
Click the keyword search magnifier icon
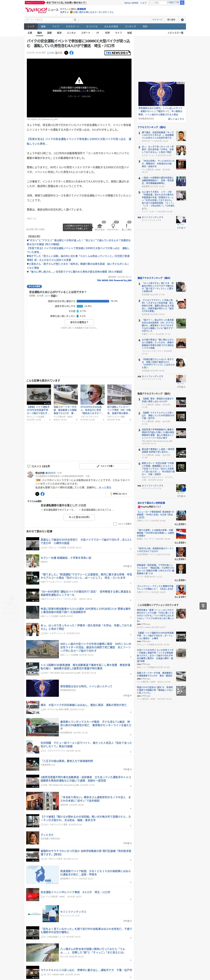click(x=75, y=20)
